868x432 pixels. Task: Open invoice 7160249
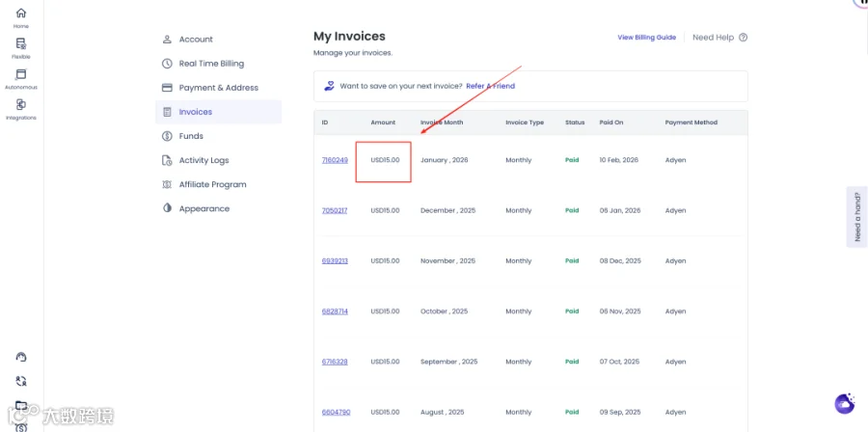pos(335,160)
